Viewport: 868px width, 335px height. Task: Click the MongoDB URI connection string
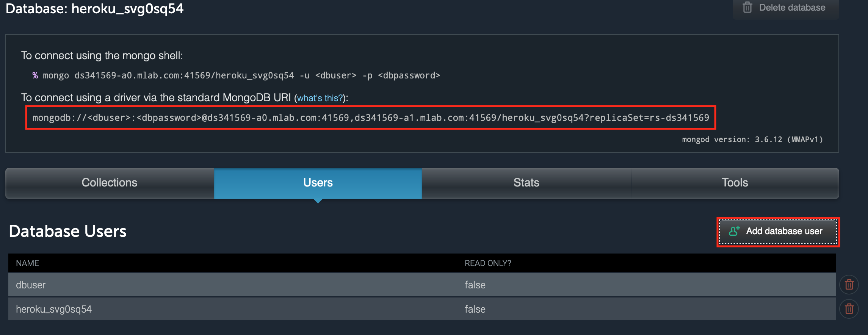371,118
